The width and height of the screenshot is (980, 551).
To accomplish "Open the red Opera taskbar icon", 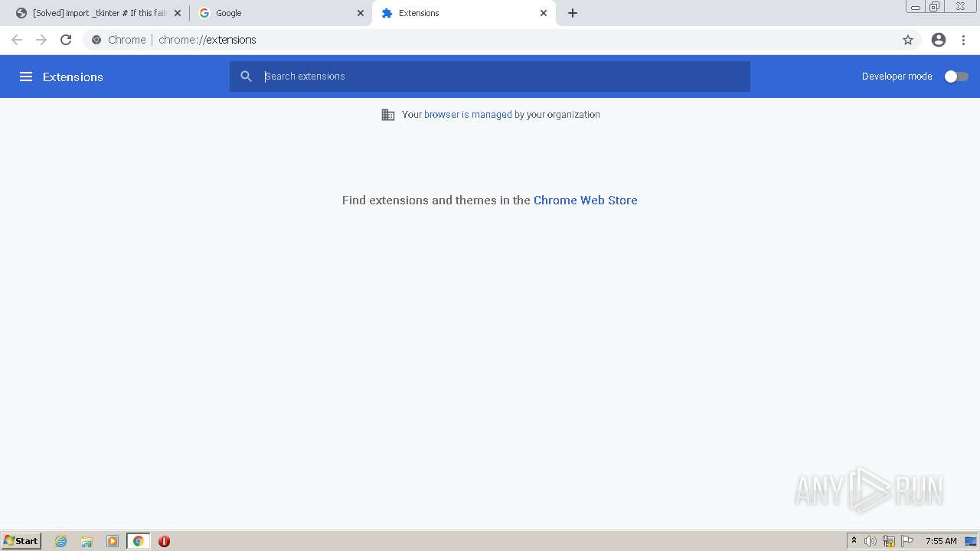I will (164, 541).
